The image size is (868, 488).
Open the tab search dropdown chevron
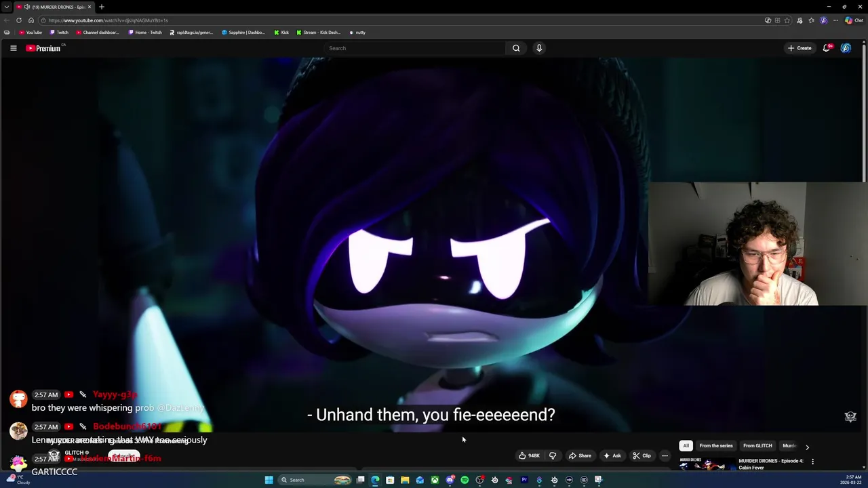(x=7, y=7)
